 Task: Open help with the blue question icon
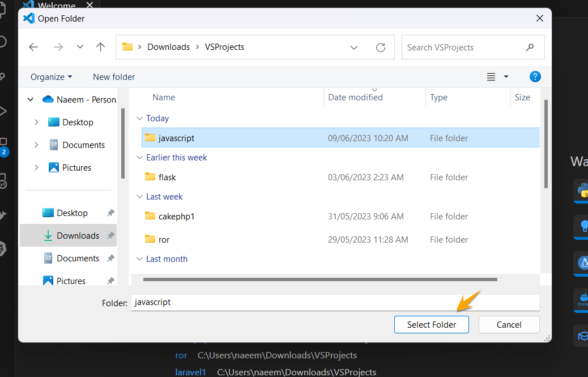pos(535,77)
